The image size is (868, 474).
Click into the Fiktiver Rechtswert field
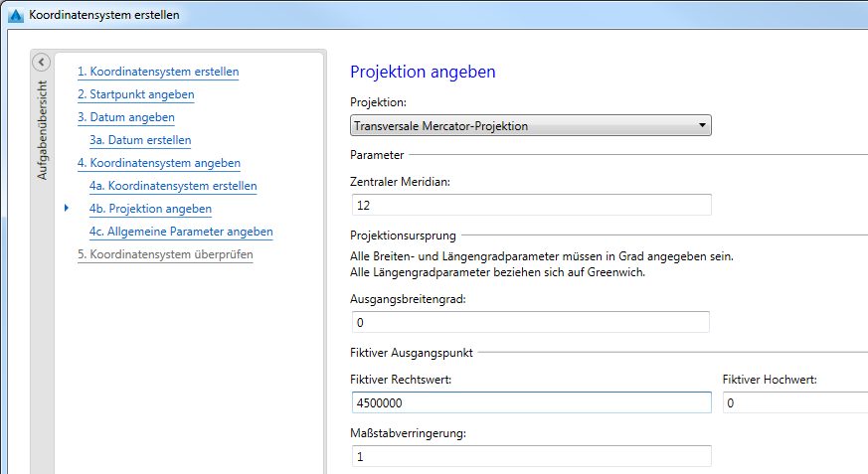pos(531,402)
